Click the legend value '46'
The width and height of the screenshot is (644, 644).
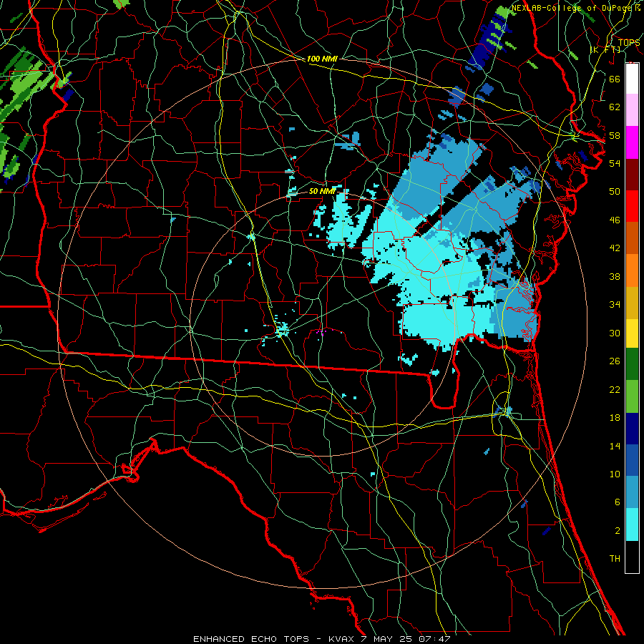615,220
